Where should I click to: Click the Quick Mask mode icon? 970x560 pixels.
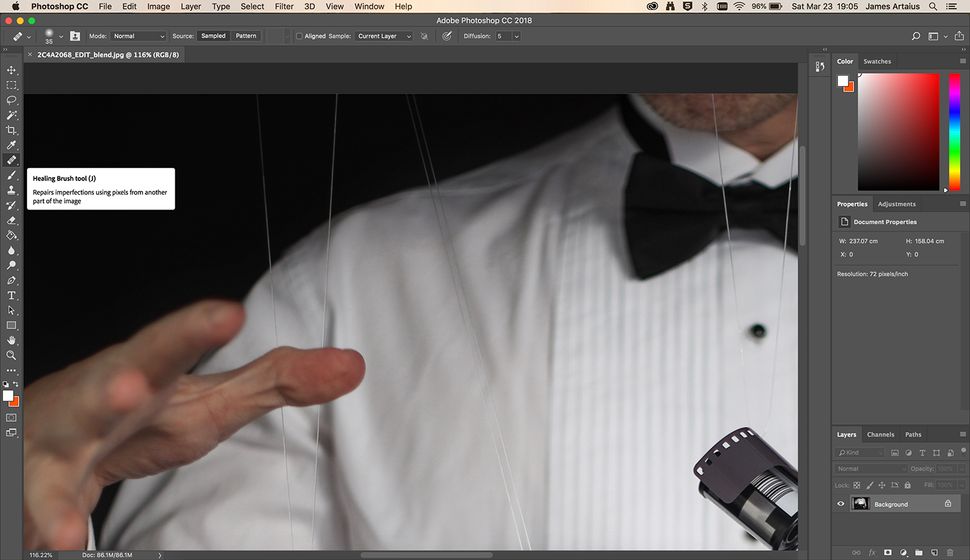click(11, 418)
